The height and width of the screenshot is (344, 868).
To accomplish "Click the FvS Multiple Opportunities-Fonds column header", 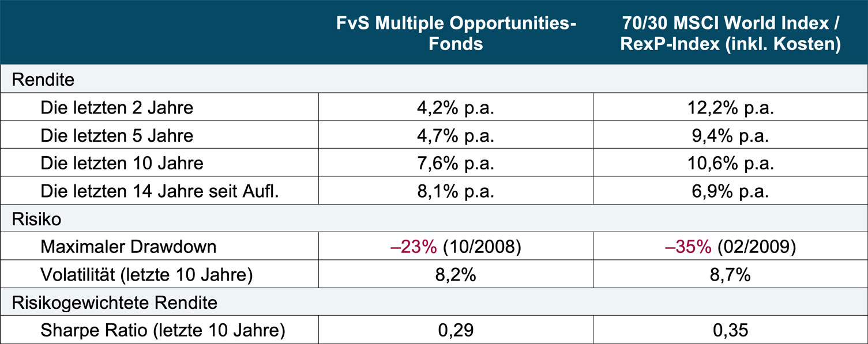I will tap(456, 33).
